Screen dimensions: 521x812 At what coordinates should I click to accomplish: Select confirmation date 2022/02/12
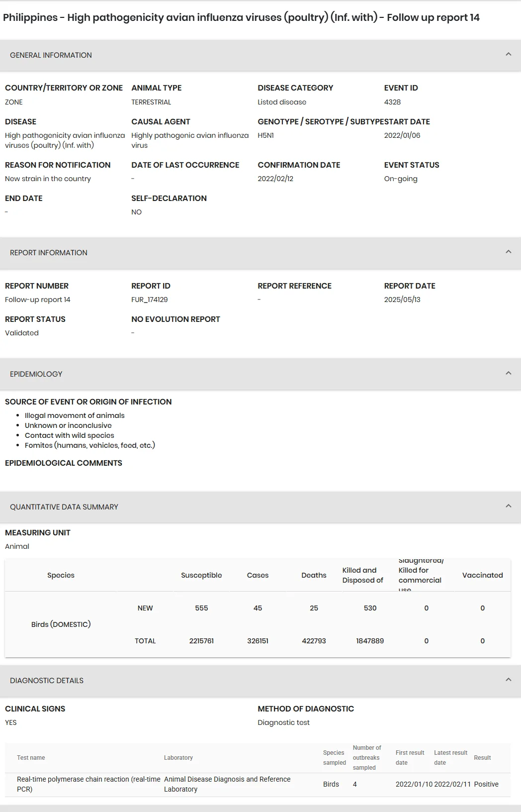click(275, 179)
